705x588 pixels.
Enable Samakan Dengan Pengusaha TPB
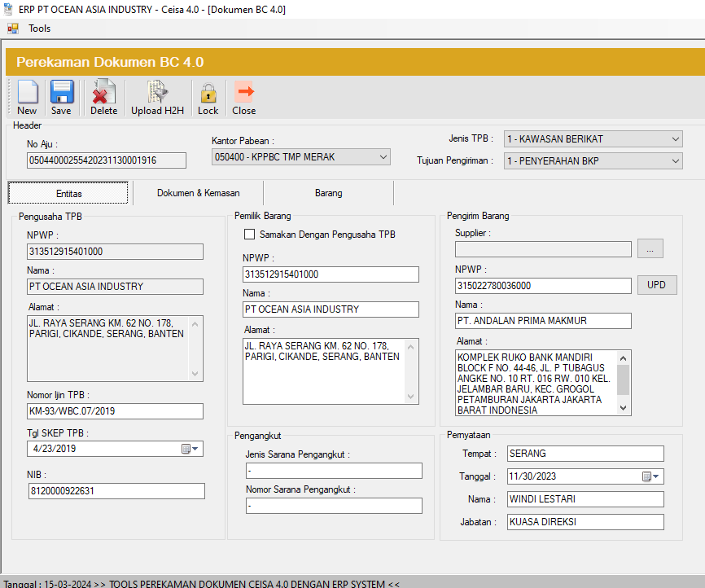[x=248, y=235]
